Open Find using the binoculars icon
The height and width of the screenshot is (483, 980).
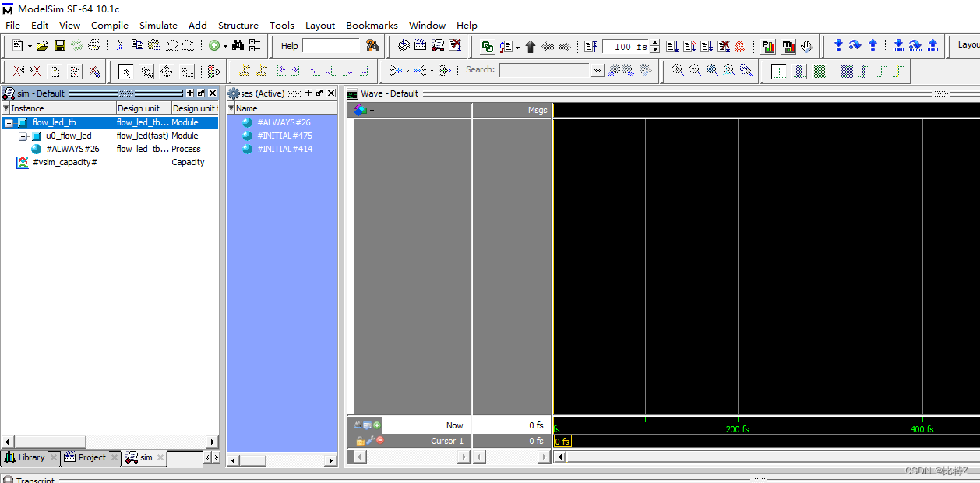(x=238, y=45)
